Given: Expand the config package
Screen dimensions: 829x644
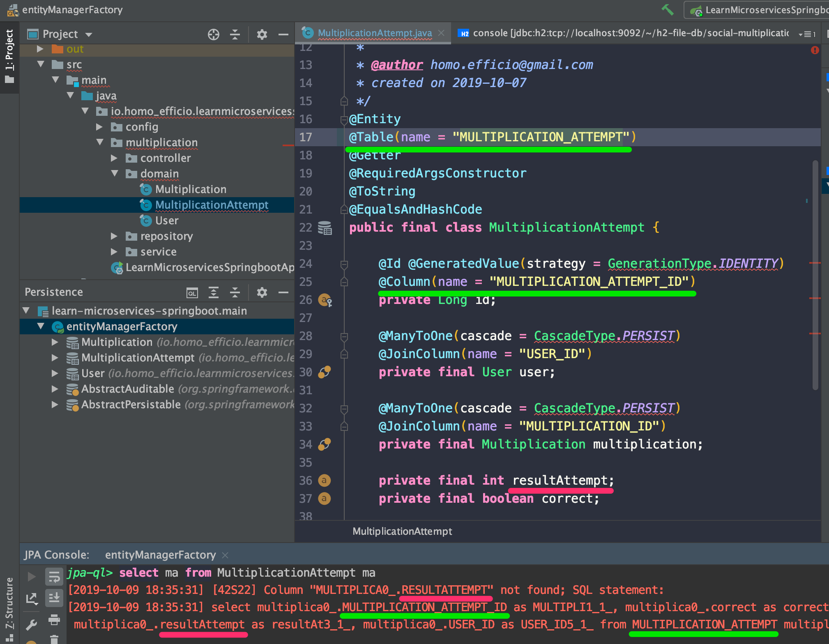Looking at the screenshot, I should tap(99, 127).
